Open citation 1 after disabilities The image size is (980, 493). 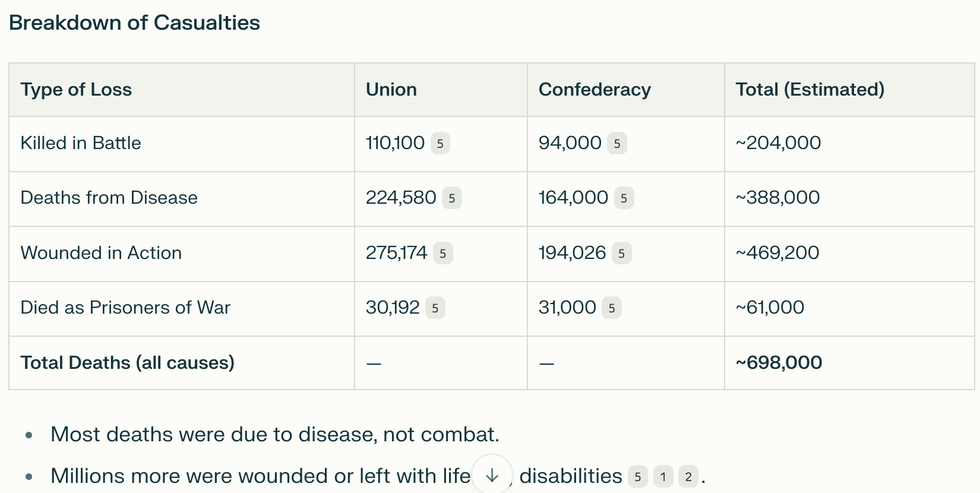(x=663, y=476)
